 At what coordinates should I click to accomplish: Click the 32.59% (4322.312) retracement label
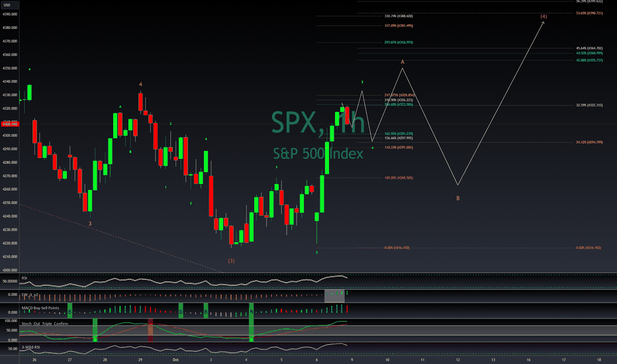pyautogui.click(x=589, y=105)
